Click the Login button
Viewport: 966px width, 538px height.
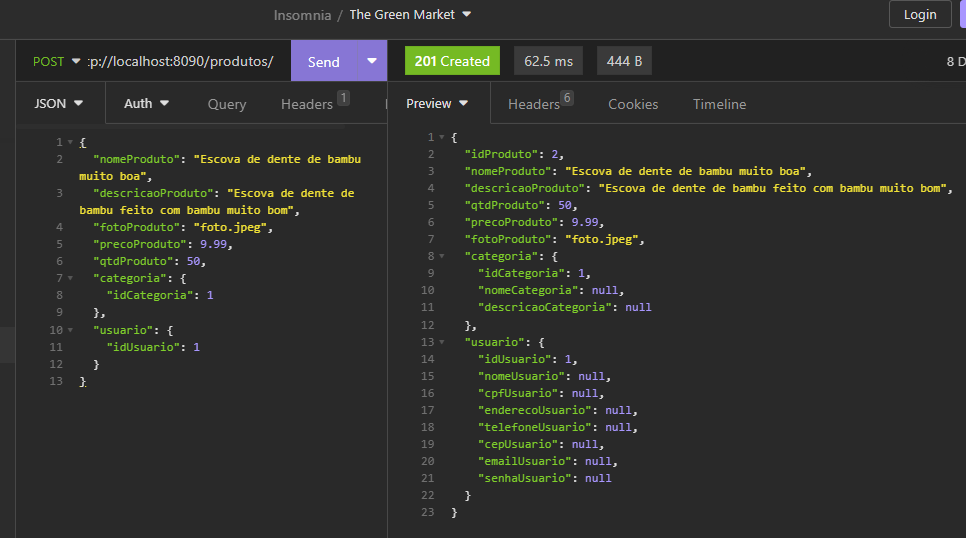(920, 14)
